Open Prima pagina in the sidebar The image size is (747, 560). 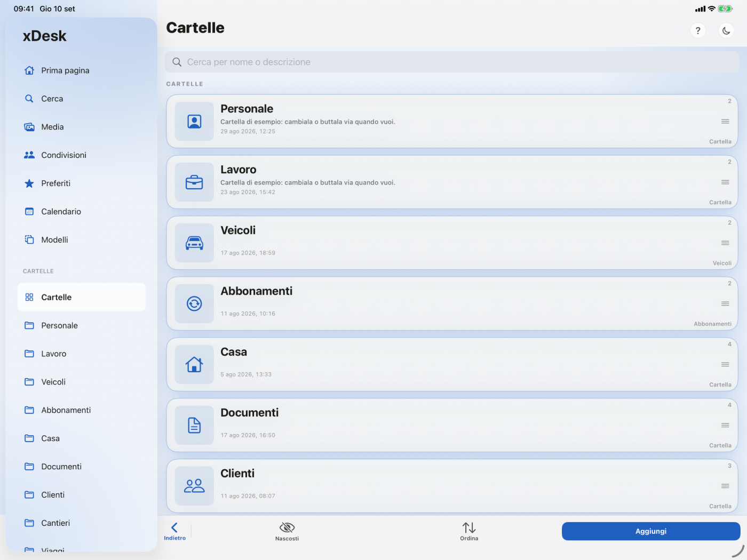[x=81, y=70]
